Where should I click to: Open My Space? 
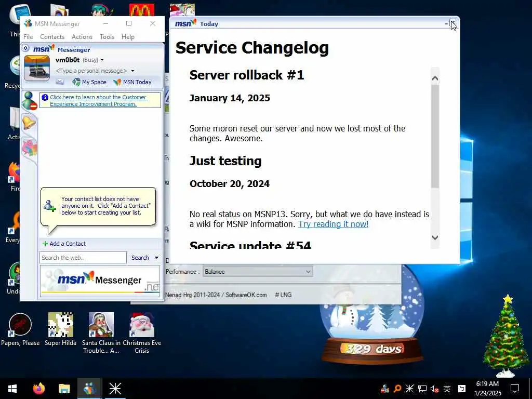89,82
